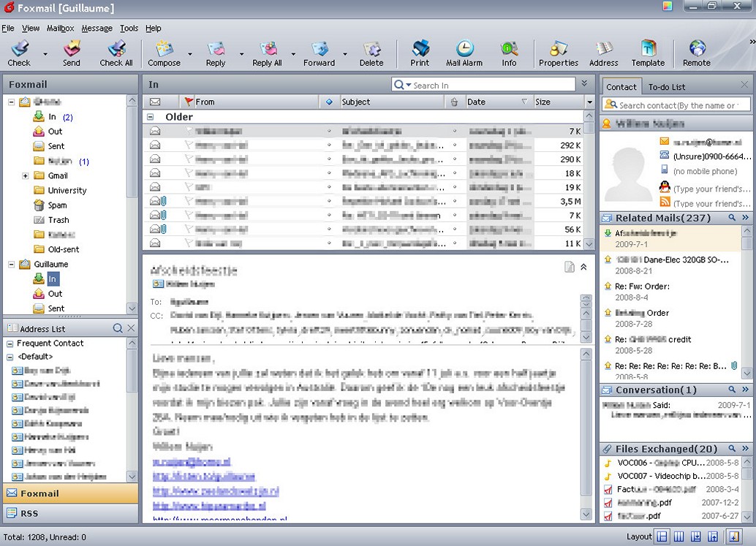Viewport: 756px width, 546px height.
Task: Open the File menu
Action: [8, 28]
